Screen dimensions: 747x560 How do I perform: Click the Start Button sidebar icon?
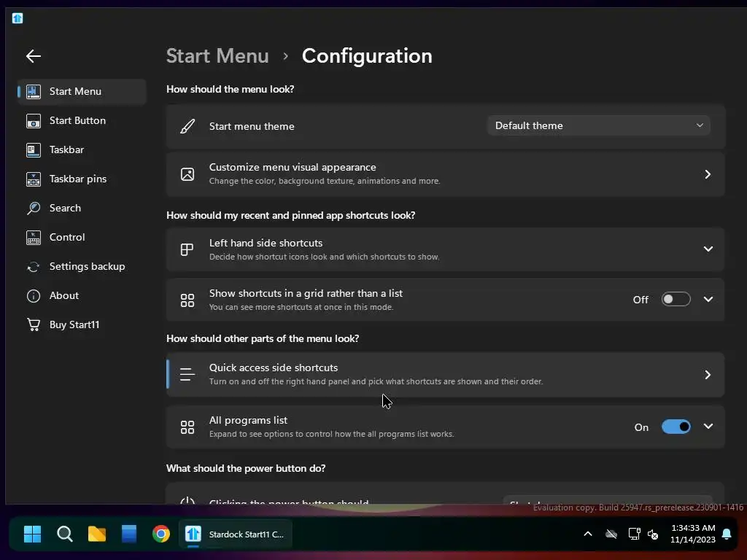[x=34, y=121]
